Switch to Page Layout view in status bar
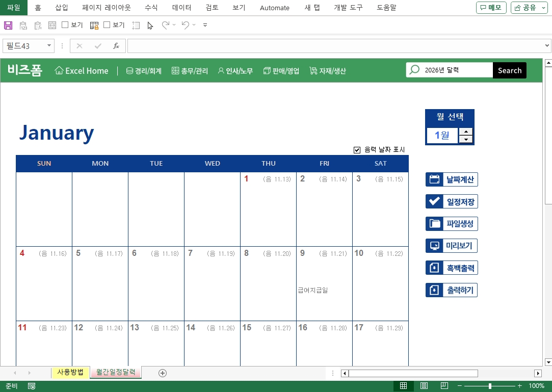 tap(424, 386)
